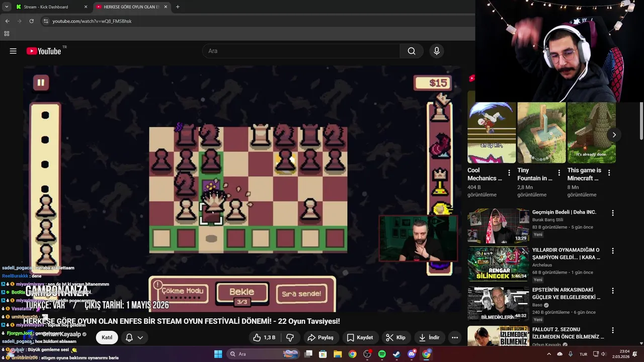Image resolution: width=644 pixels, height=362 pixels.
Task: Switch the TUR input language indicator
Action: click(x=583, y=354)
